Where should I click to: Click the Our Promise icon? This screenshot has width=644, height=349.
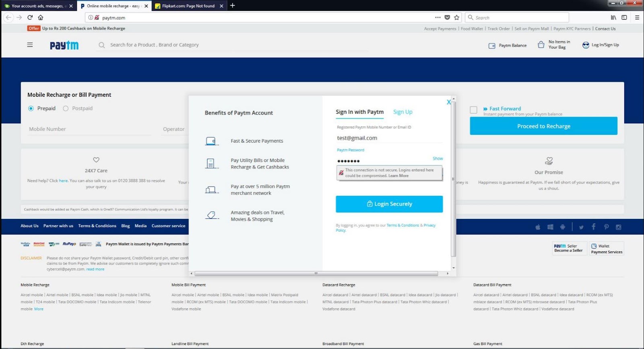549,161
